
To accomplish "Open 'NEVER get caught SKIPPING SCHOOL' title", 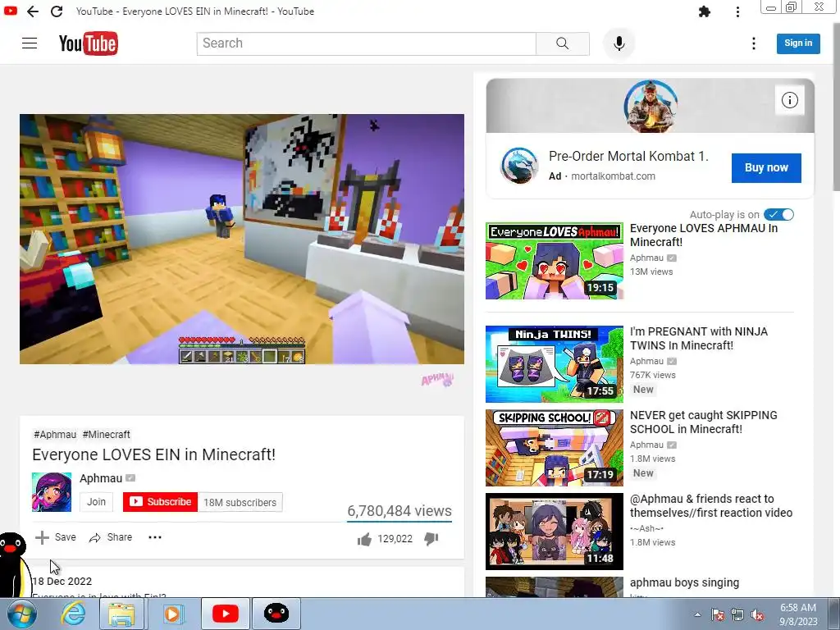I will point(703,422).
